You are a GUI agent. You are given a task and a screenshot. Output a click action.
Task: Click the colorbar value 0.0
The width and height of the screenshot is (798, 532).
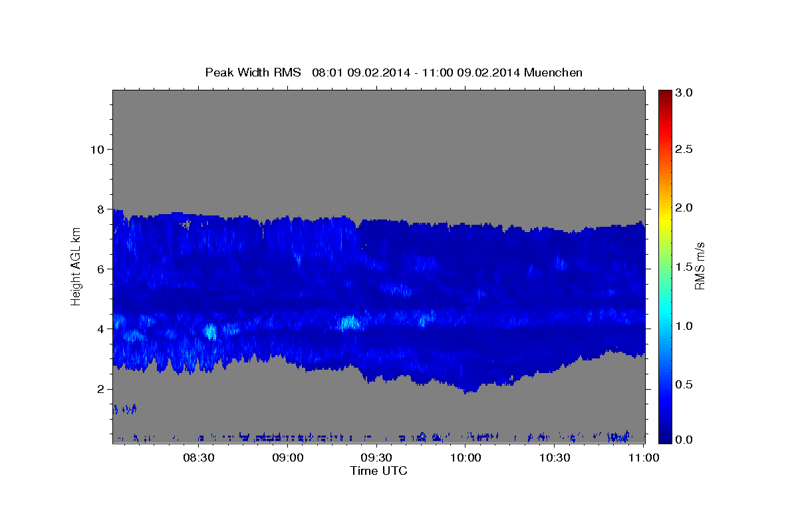coord(684,440)
